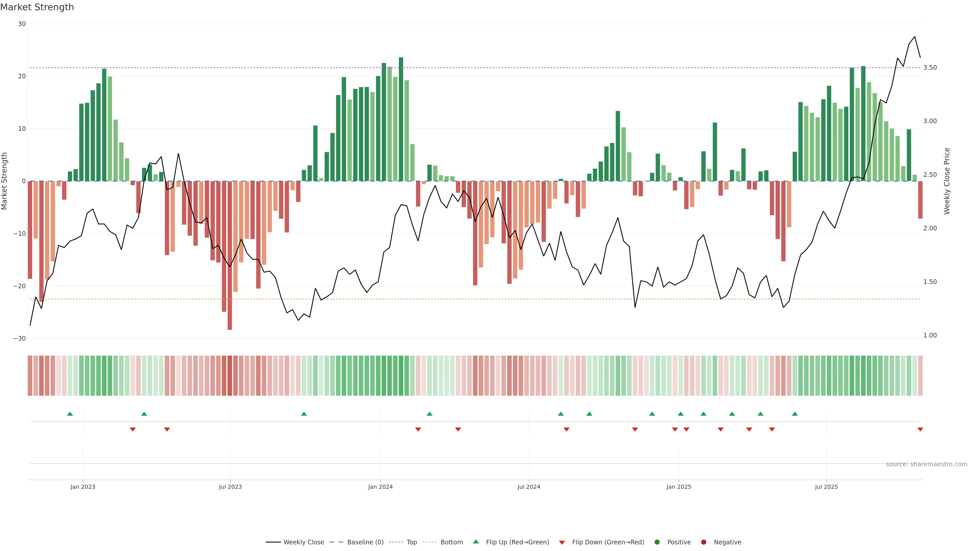Viewport: 980px width, 551px height.
Task: Click the last red flip-down marker
Action: coord(920,429)
